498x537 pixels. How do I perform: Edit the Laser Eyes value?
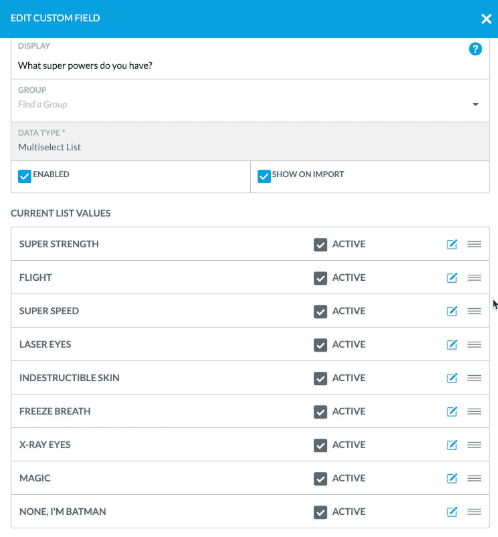[452, 345]
